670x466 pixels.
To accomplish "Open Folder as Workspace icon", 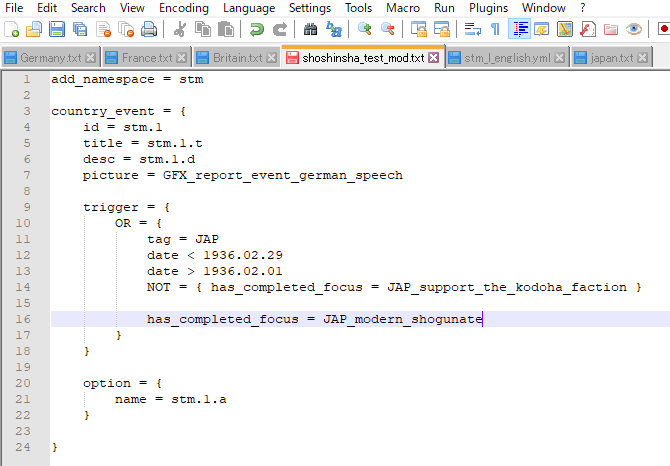I will point(611,29).
